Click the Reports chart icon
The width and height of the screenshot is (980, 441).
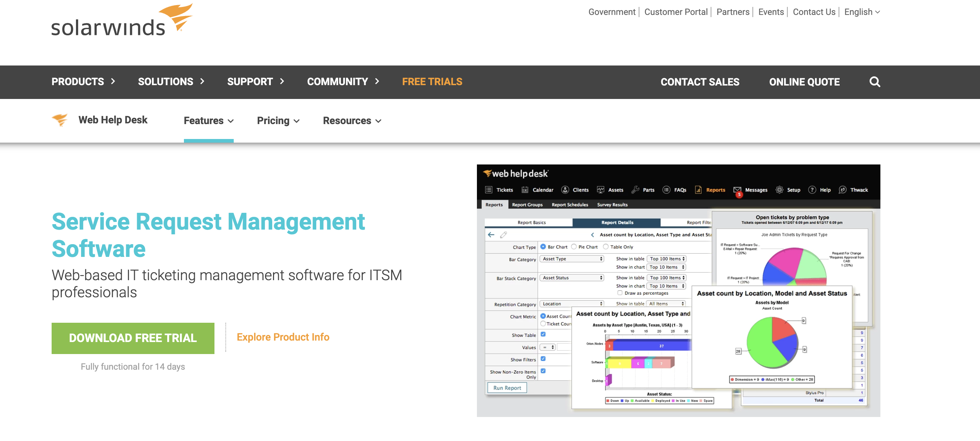[698, 190]
